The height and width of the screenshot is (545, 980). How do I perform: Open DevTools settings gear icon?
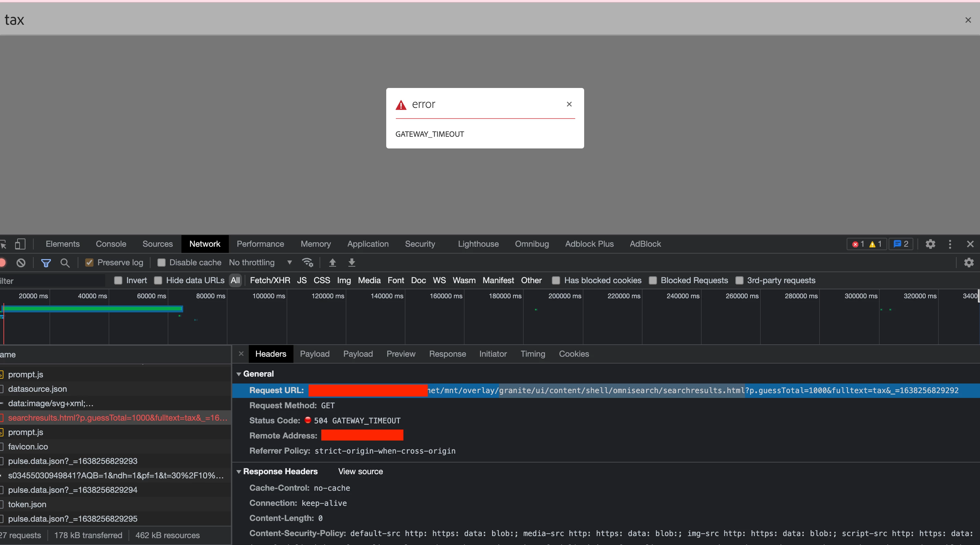coord(930,244)
